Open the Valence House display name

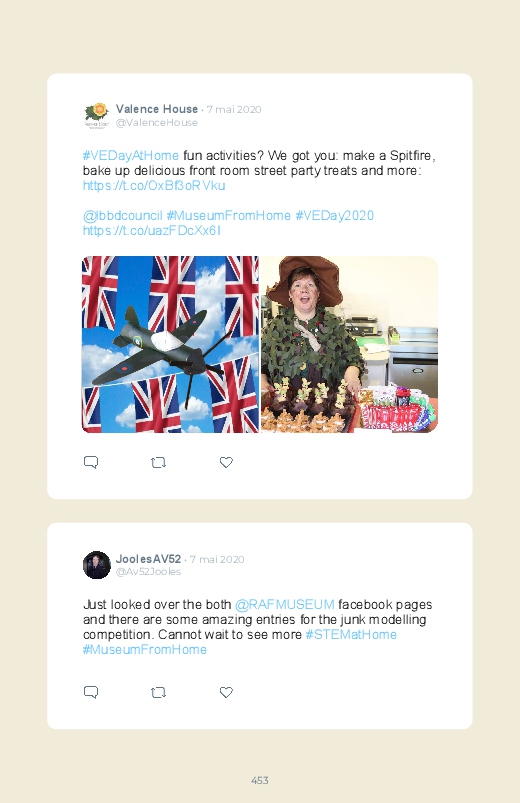157,109
